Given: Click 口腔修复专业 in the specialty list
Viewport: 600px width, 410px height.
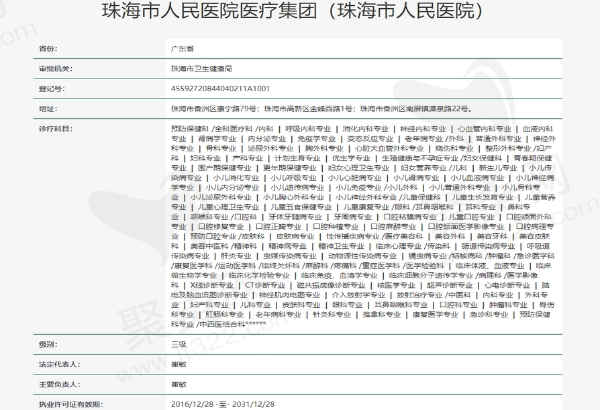Looking at the screenshot, I should (x=221, y=227).
